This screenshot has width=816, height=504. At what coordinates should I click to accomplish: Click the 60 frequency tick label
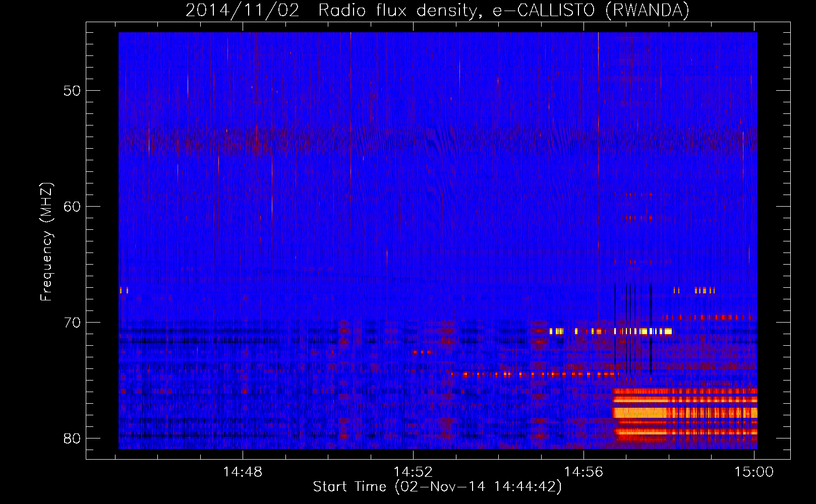[x=72, y=207]
